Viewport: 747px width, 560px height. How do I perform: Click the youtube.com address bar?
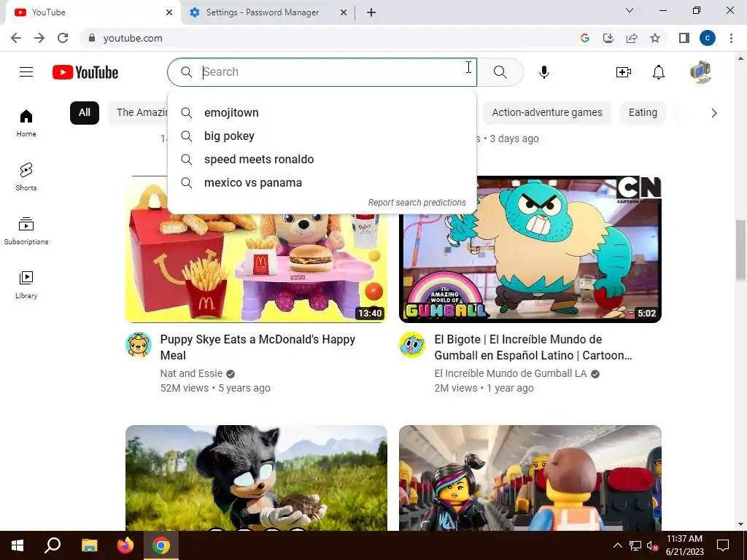coord(329,38)
